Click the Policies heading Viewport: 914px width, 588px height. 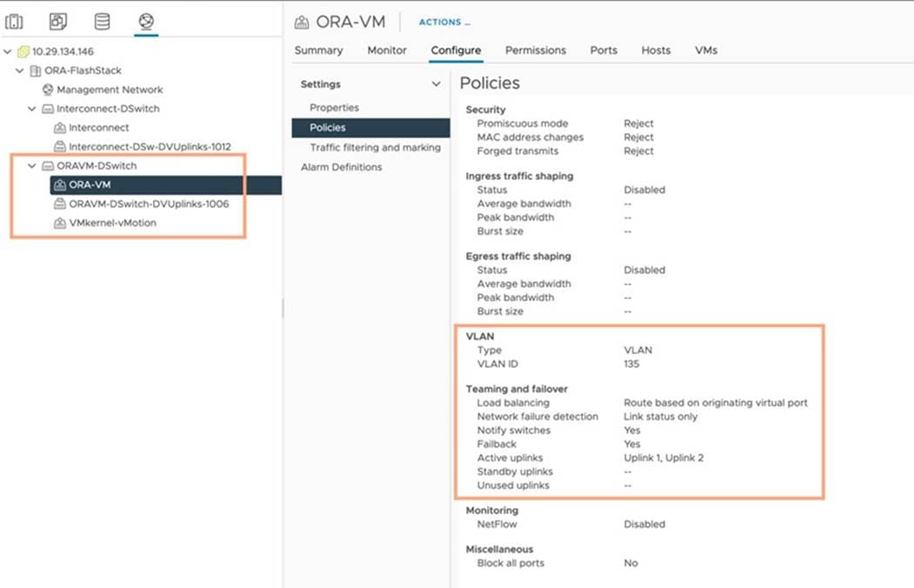pyautogui.click(x=490, y=83)
